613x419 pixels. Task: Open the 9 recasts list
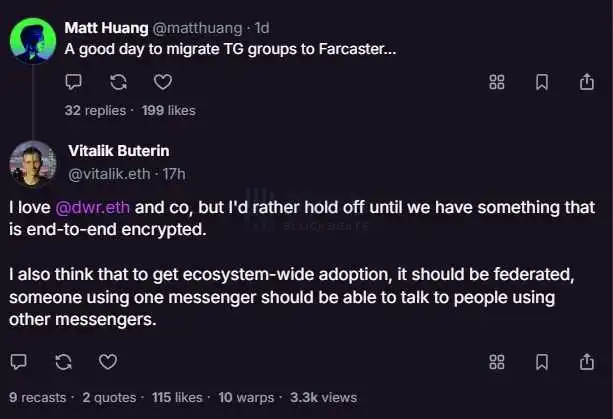pyautogui.click(x=40, y=397)
